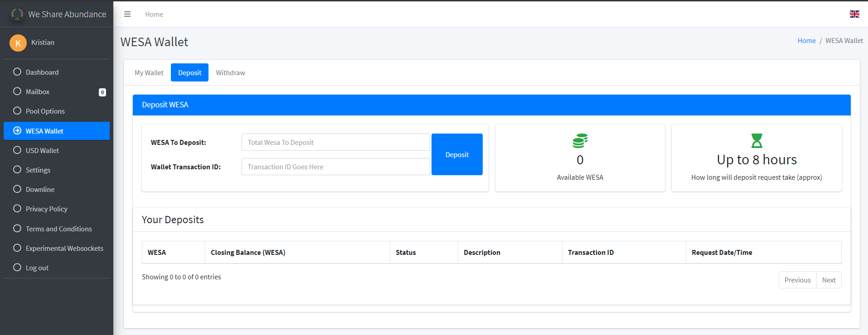
Task: Click the circle icon beside Downline
Action: click(x=17, y=189)
